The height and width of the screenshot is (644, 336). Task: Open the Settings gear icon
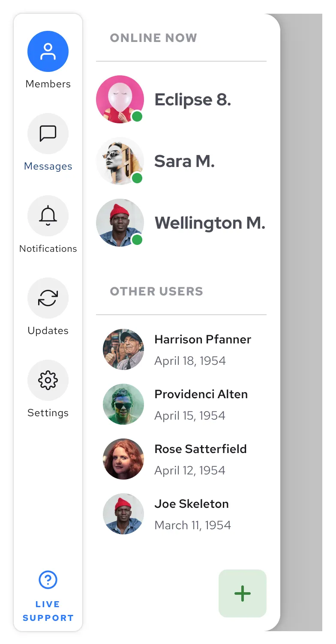pyautogui.click(x=48, y=380)
